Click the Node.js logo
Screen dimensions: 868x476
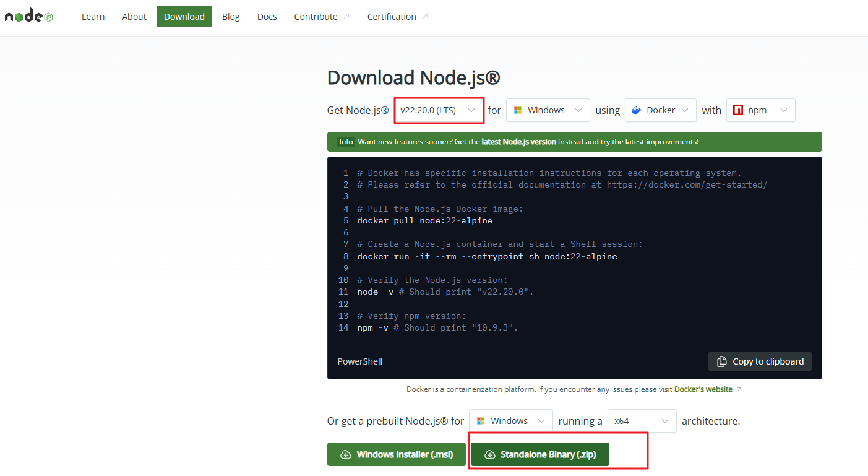click(x=29, y=17)
